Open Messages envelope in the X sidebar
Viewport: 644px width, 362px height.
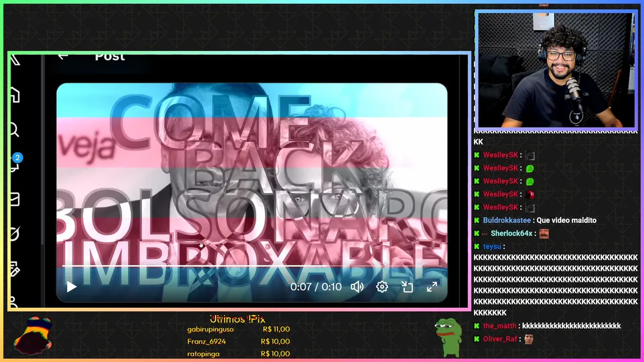pos(15,199)
